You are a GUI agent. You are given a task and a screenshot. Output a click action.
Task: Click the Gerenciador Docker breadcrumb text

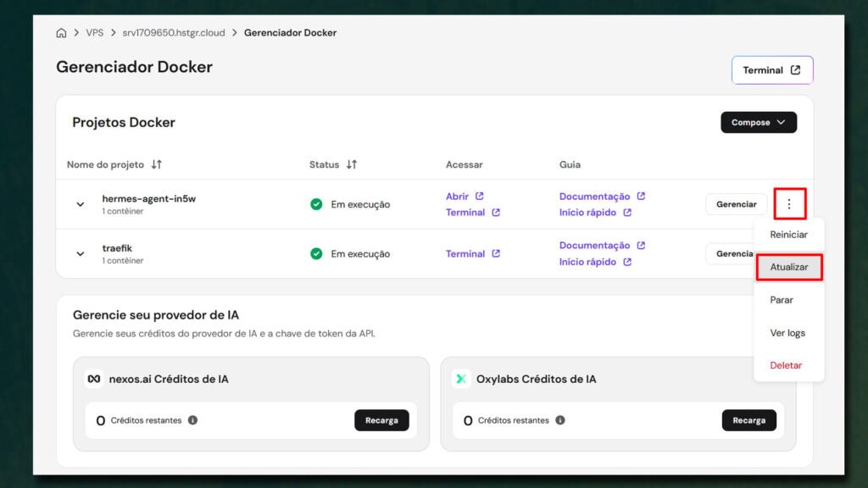tap(290, 33)
